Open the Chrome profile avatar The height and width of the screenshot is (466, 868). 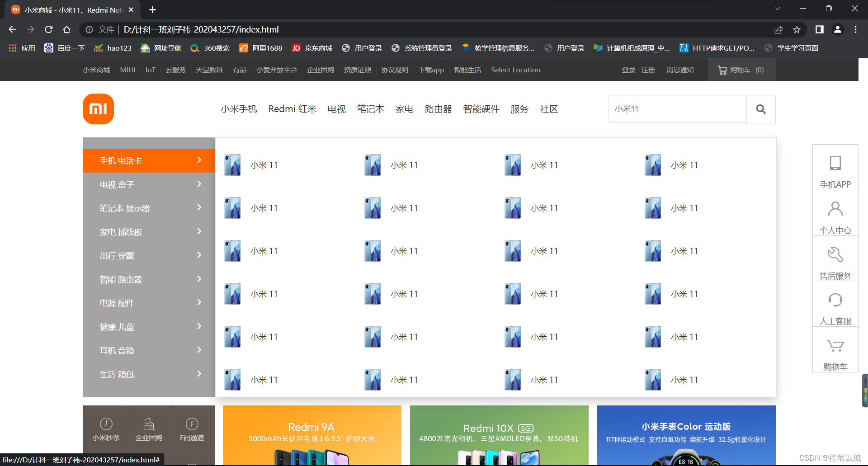(837, 29)
